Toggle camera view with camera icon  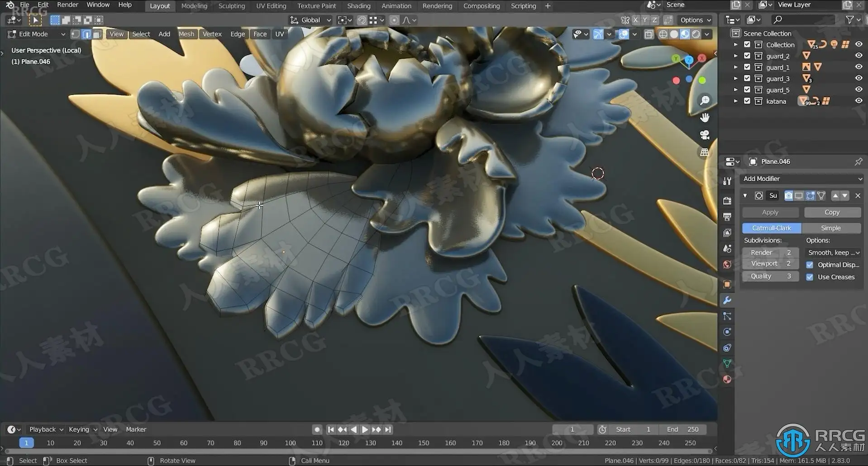point(705,135)
